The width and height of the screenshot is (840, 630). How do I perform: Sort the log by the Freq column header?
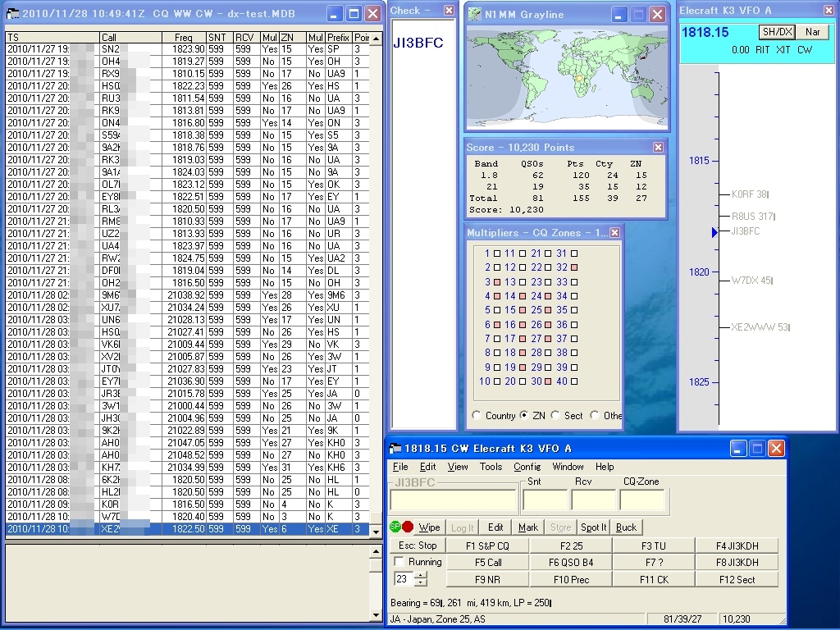[x=183, y=38]
